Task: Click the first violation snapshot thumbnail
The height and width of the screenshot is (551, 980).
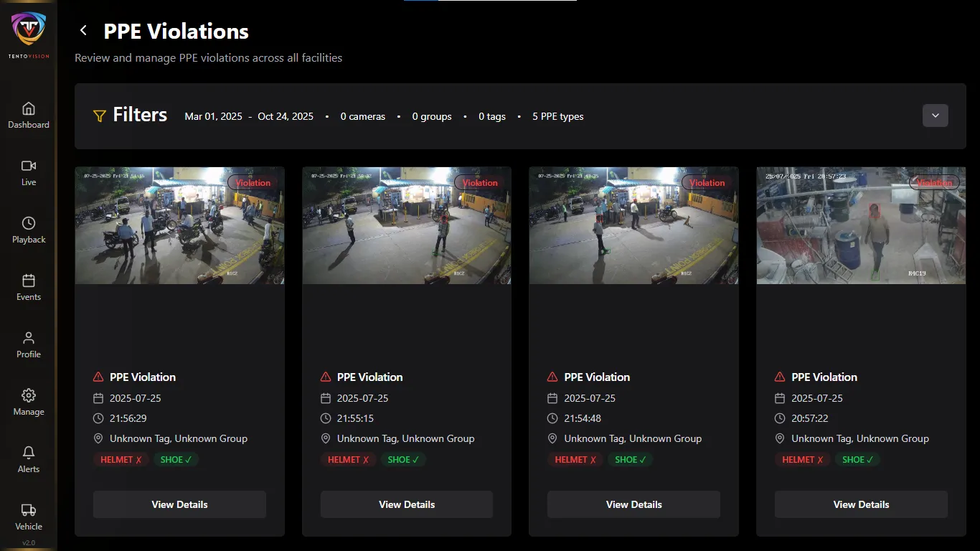Action: pos(179,225)
